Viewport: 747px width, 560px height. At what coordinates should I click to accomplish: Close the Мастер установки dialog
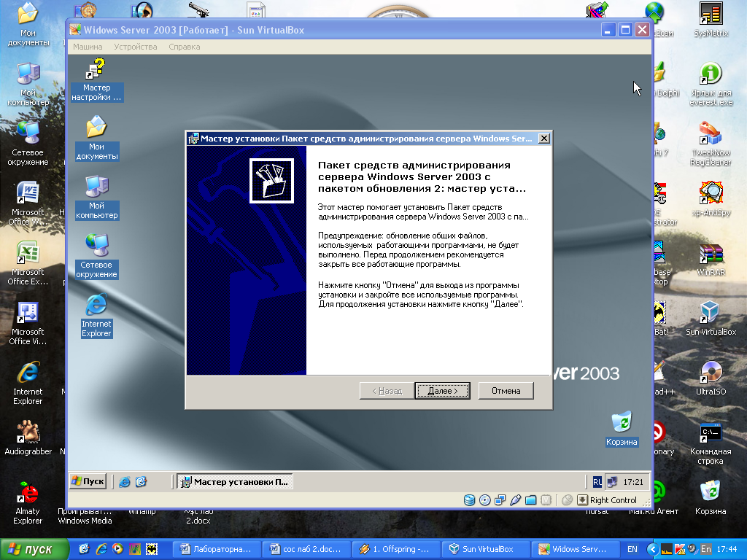(x=543, y=139)
